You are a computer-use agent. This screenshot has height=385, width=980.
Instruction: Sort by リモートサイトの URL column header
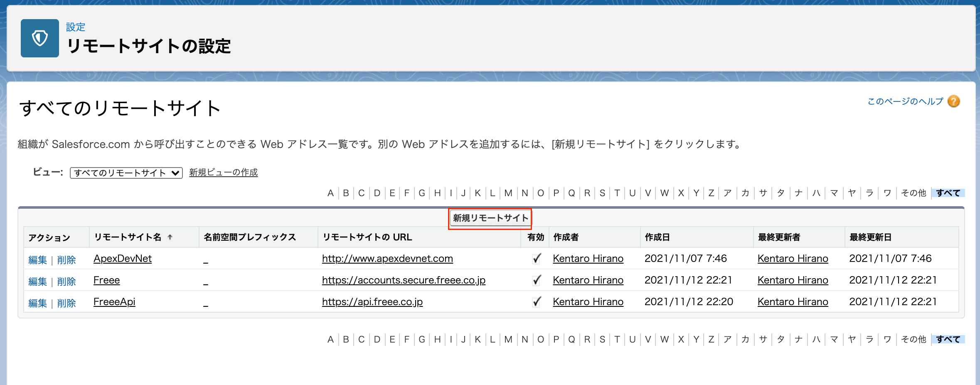(367, 237)
